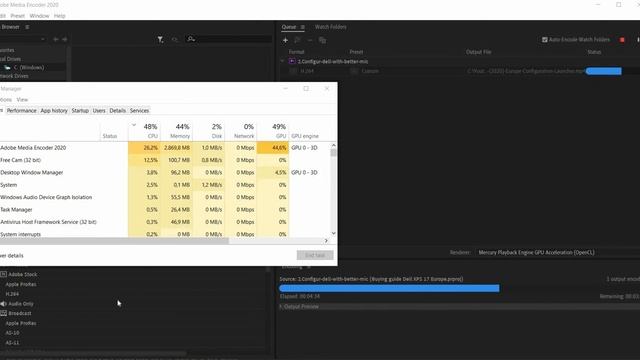Select the AS-10 preset under Broadcast

[12, 333]
